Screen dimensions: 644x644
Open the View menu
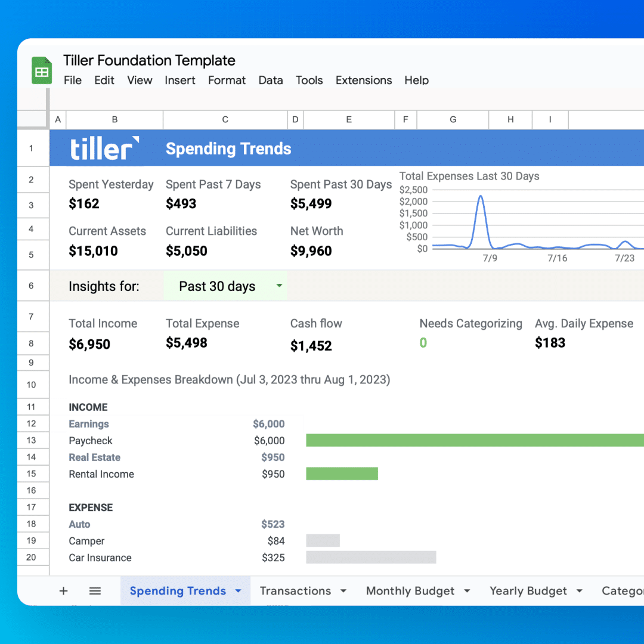pos(140,80)
